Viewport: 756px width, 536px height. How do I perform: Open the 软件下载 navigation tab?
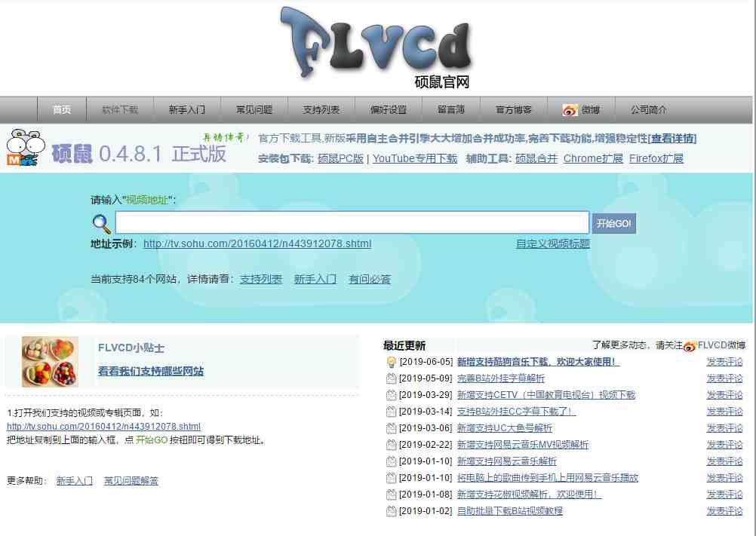tap(120, 110)
